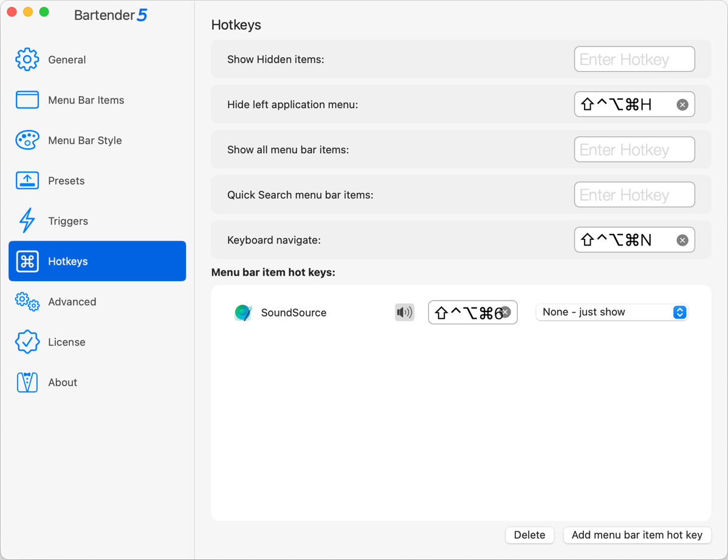Clear the Keyboard navigate hotkey
The image size is (728, 560).
tap(682, 240)
